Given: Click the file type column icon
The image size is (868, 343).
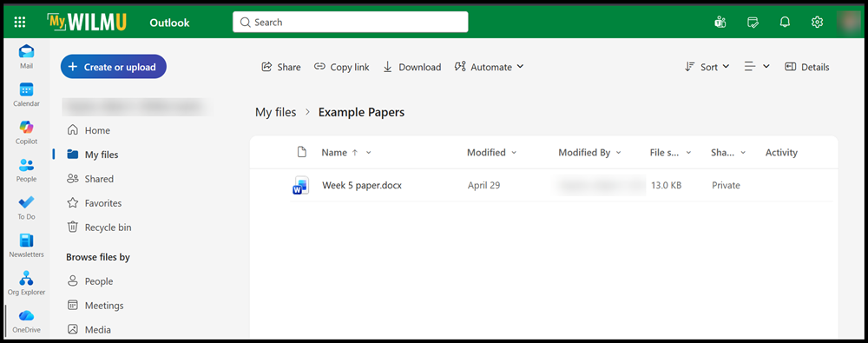Looking at the screenshot, I should (302, 152).
